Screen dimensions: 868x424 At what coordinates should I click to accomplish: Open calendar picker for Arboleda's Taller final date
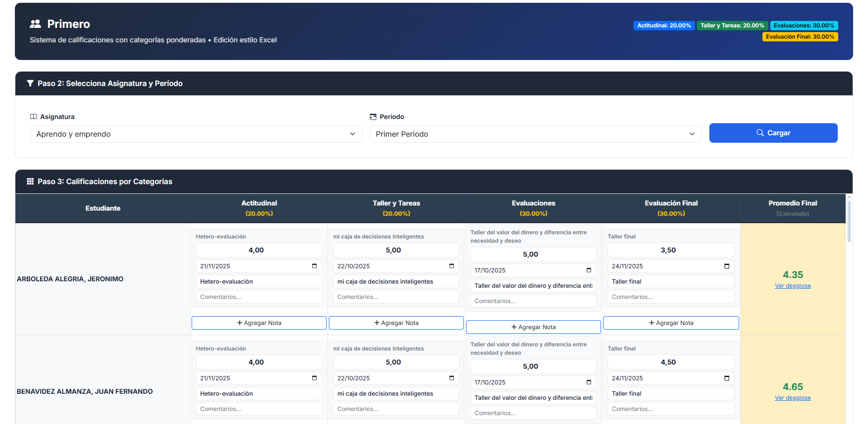point(727,266)
